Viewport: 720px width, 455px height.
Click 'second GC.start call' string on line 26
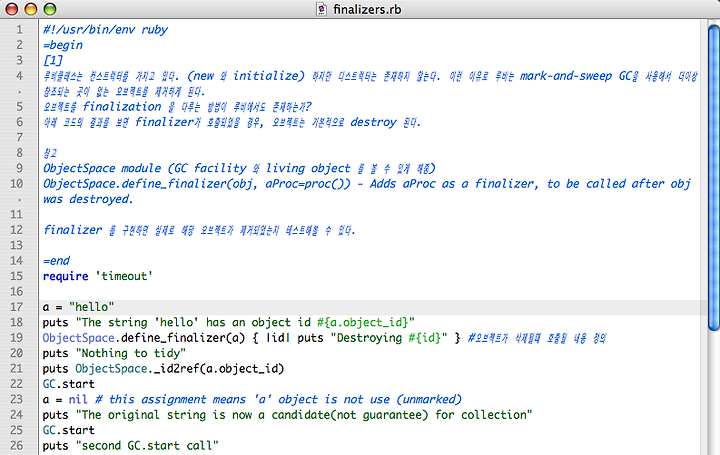(147, 445)
